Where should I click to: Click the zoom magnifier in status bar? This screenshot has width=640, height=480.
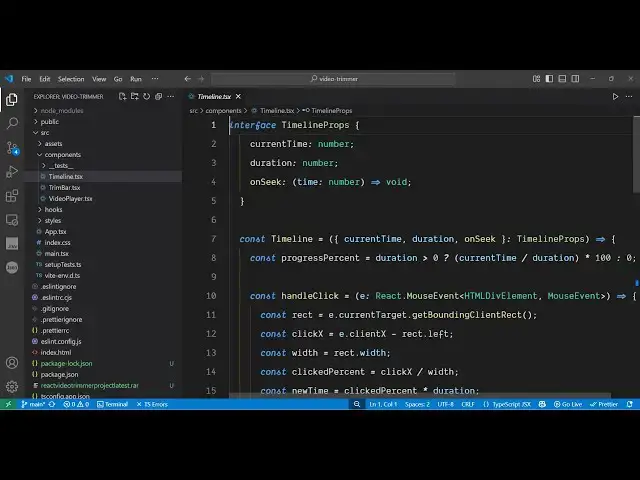point(357,404)
